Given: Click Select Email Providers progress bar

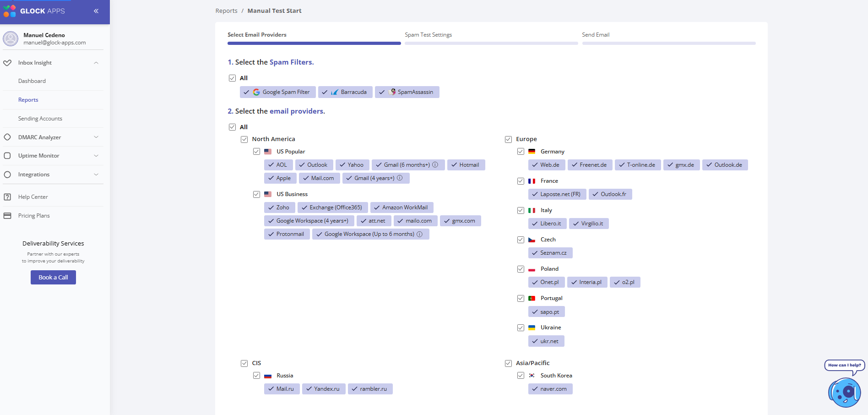Looking at the screenshot, I should click(x=314, y=44).
